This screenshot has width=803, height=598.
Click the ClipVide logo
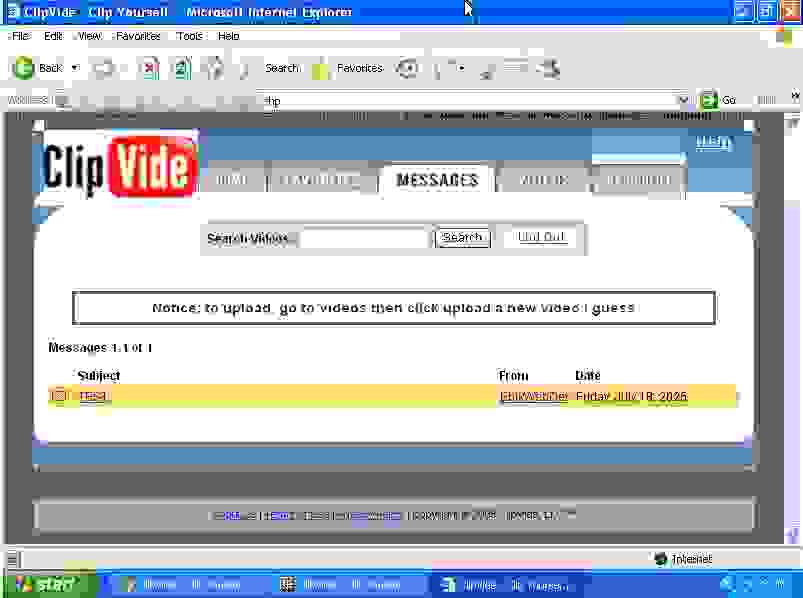pyautogui.click(x=119, y=165)
